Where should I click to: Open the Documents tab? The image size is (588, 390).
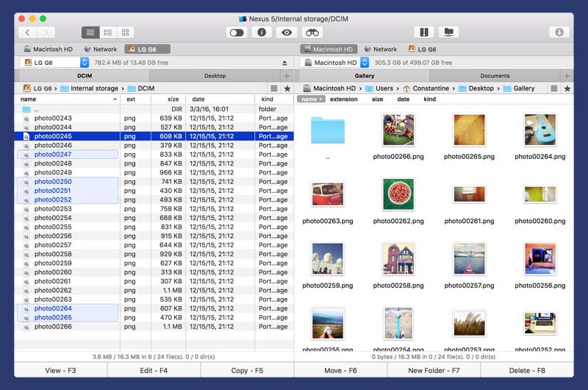coord(495,76)
